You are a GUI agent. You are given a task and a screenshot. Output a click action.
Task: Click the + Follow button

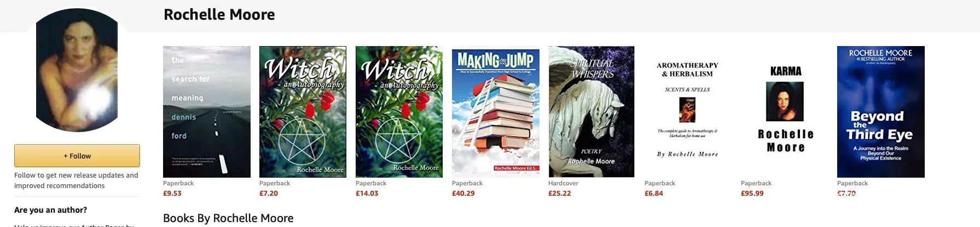pyautogui.click(x=77, y=156)
